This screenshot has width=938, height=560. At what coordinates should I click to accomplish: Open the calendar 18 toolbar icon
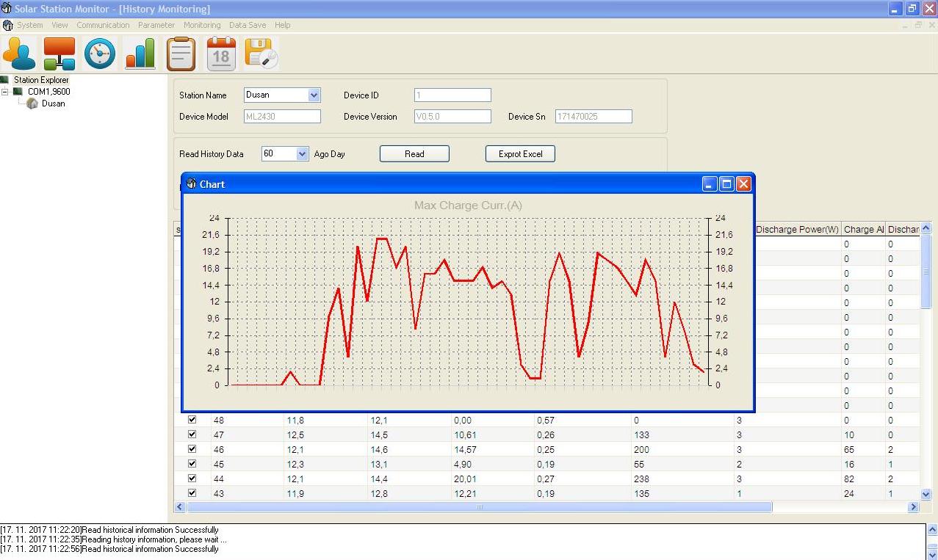click(221, 54)
